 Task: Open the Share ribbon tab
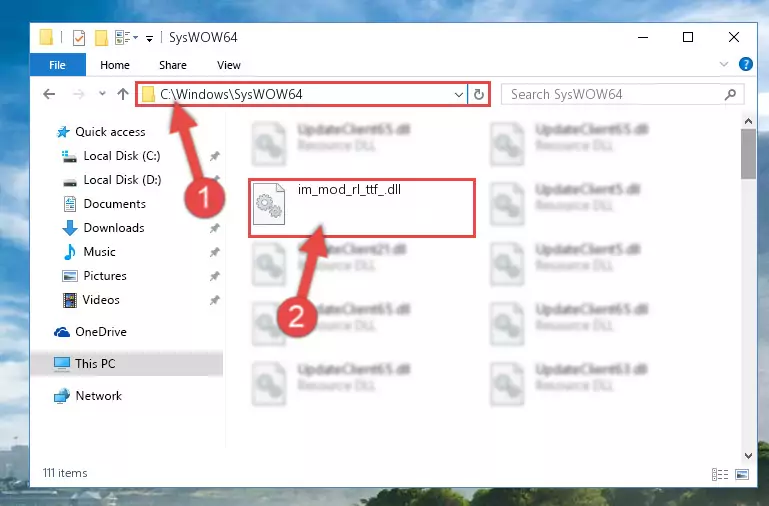[173, 65]
